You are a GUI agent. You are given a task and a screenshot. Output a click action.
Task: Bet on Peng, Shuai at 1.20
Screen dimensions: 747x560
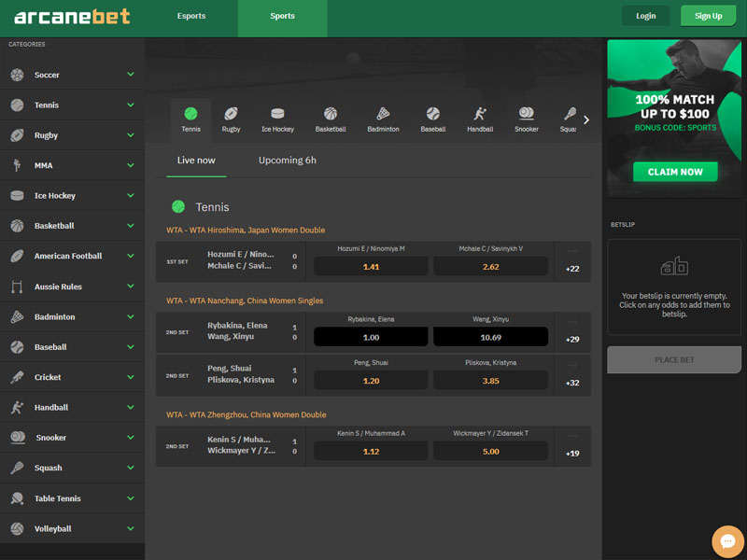(371, 381)
